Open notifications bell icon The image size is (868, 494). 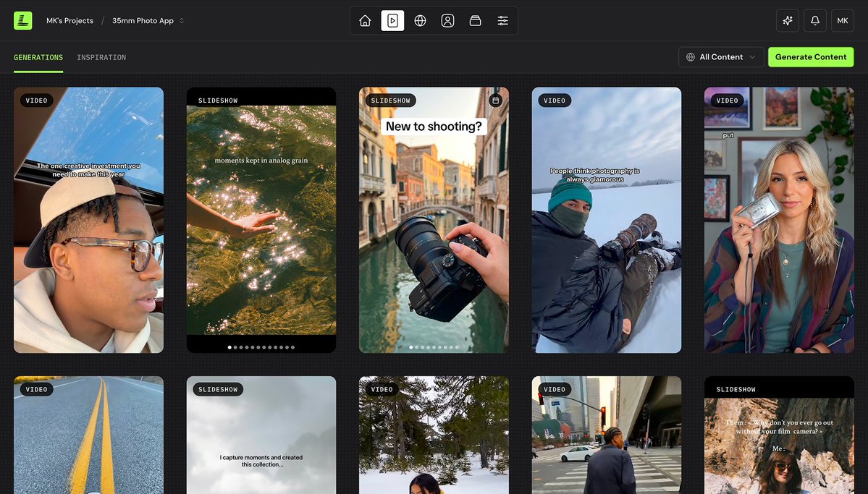pyautogui.click(x=815, y=20)
